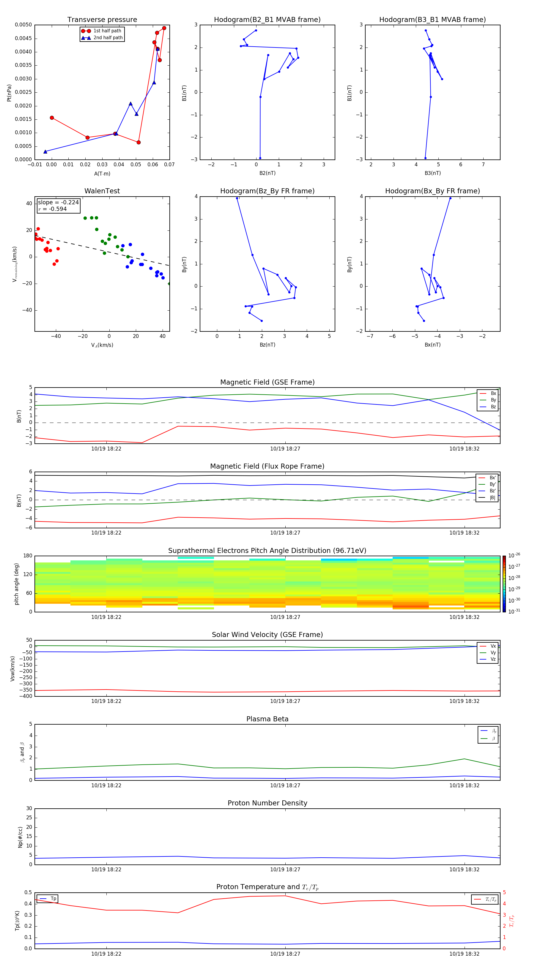Click the 'slope = -0.224' annotation
535x980 pixels.
pos(58,203)
